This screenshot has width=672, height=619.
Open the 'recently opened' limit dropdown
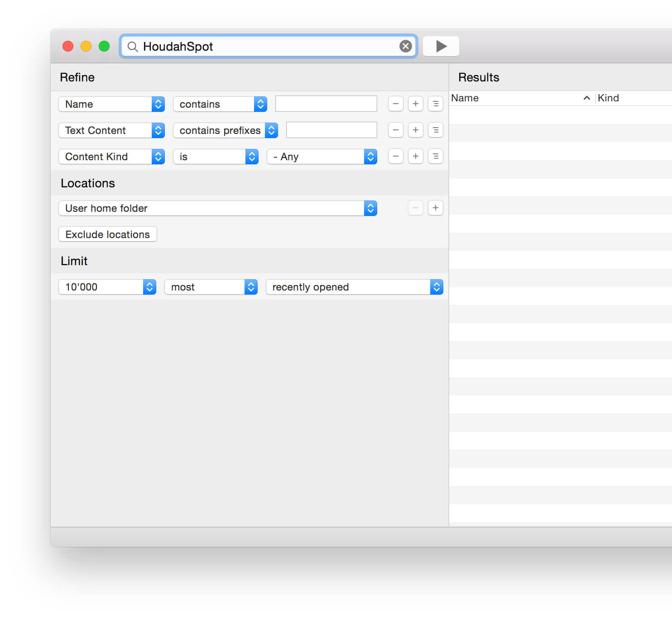click(x=436, y=286)
